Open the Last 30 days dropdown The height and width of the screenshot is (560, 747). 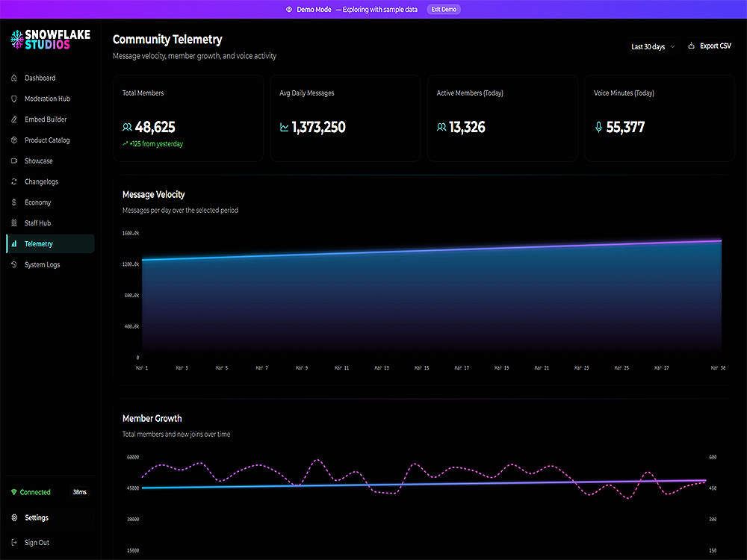pyautogui.click(x=653, y=46)
